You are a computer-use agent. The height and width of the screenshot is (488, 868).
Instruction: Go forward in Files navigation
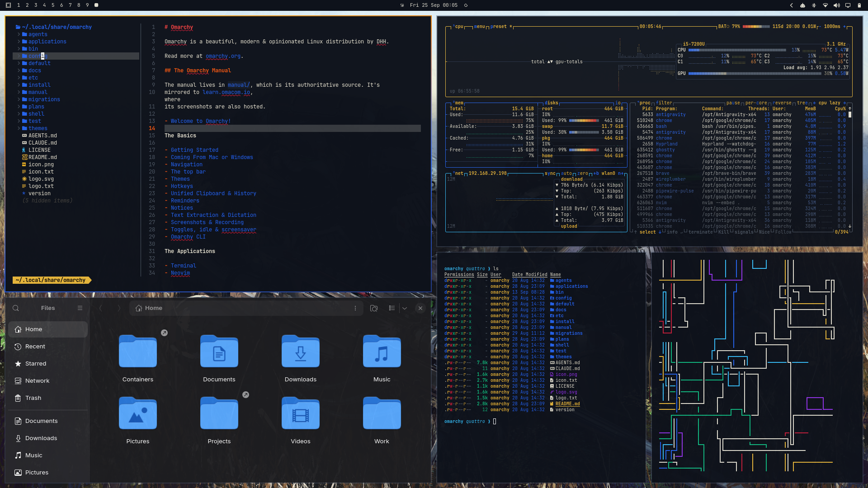[x=119, y=308]
